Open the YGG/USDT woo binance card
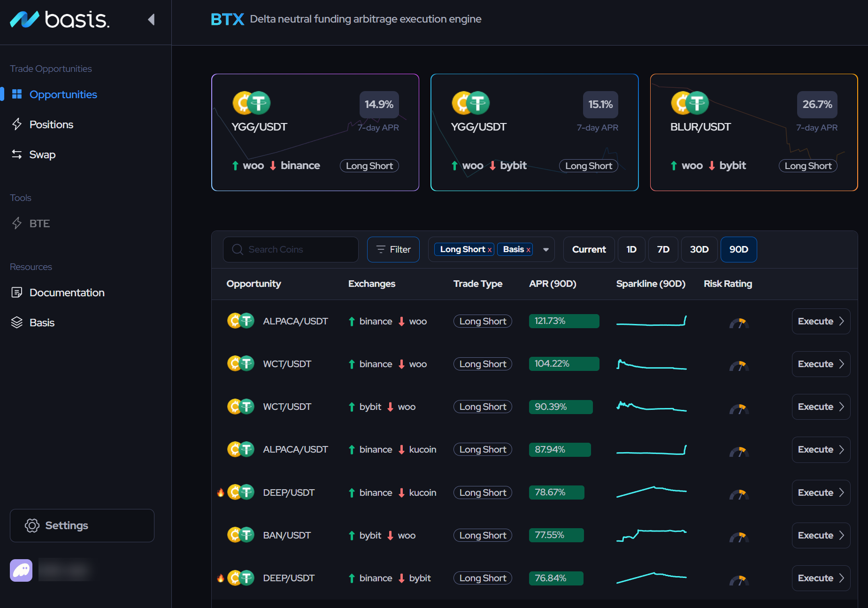 315,132
